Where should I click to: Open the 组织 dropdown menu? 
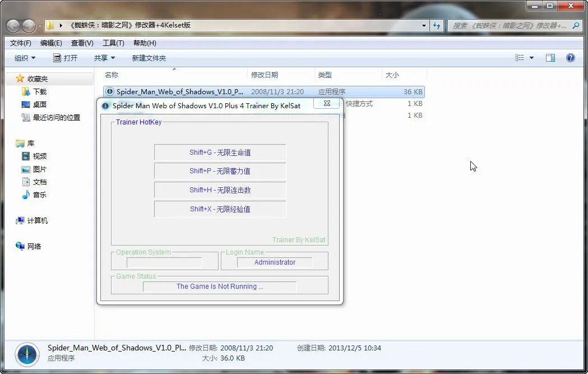tap(25, 58)
